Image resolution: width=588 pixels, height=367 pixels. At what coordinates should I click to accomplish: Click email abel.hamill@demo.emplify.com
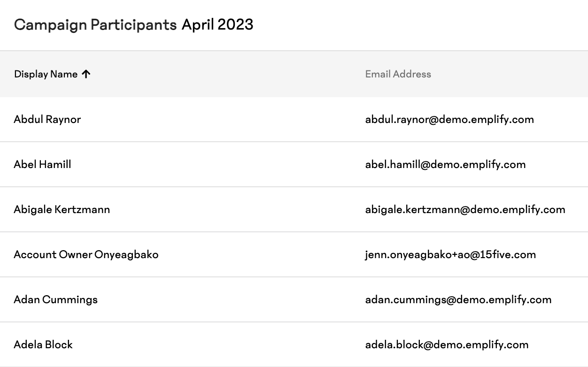tap(445, 164)
